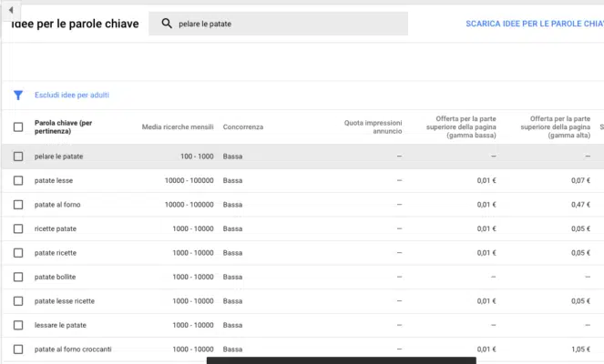Click 'Bassa' competition in pelare le patate row
Viewport: 604px width, 364px height.
pyautogui.click(x=232, y=157)
